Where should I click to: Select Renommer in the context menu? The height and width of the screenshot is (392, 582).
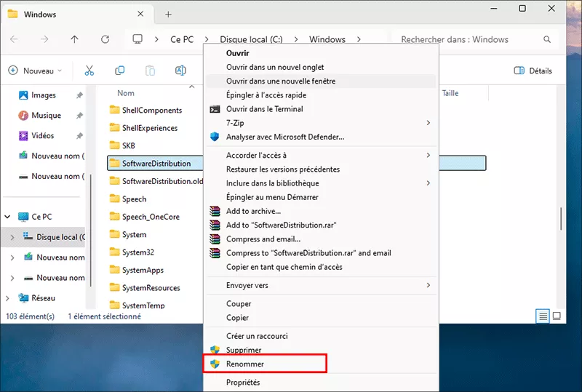[x=245, y=364]
